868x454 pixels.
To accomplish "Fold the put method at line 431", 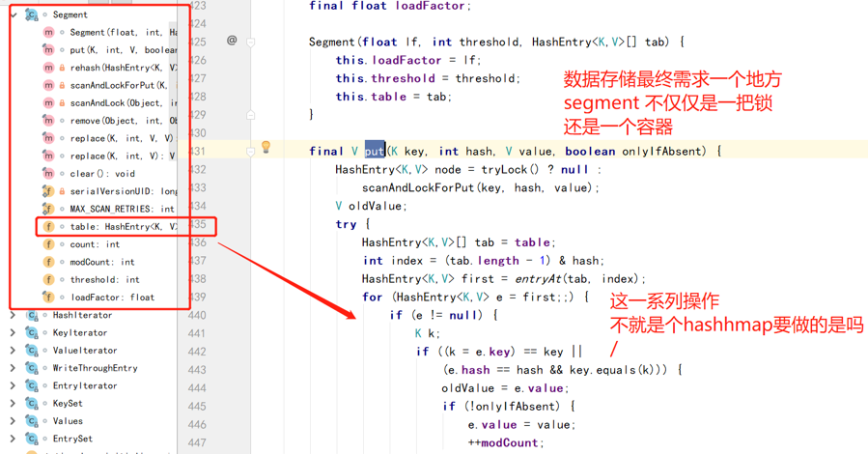I will [x=251, y=151].
